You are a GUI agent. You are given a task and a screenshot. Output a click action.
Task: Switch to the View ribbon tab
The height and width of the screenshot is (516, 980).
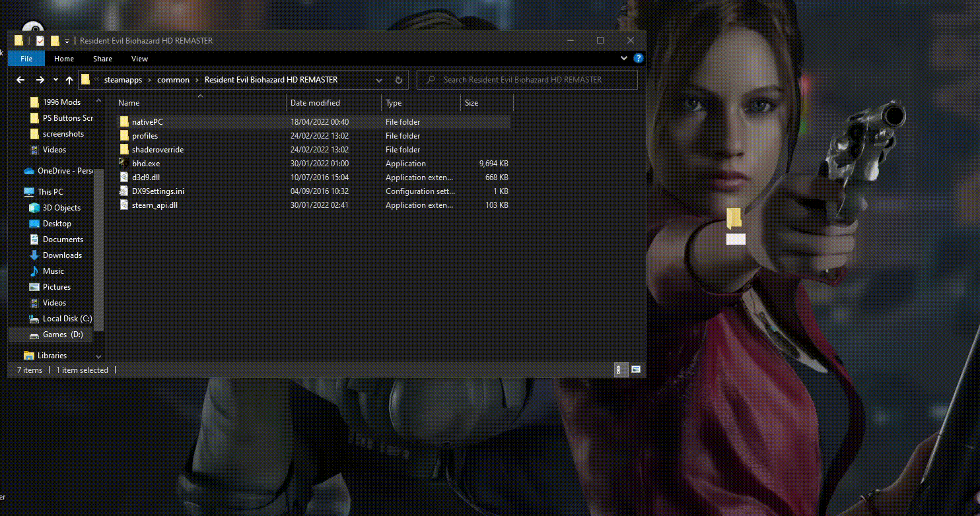pos(139,59)
